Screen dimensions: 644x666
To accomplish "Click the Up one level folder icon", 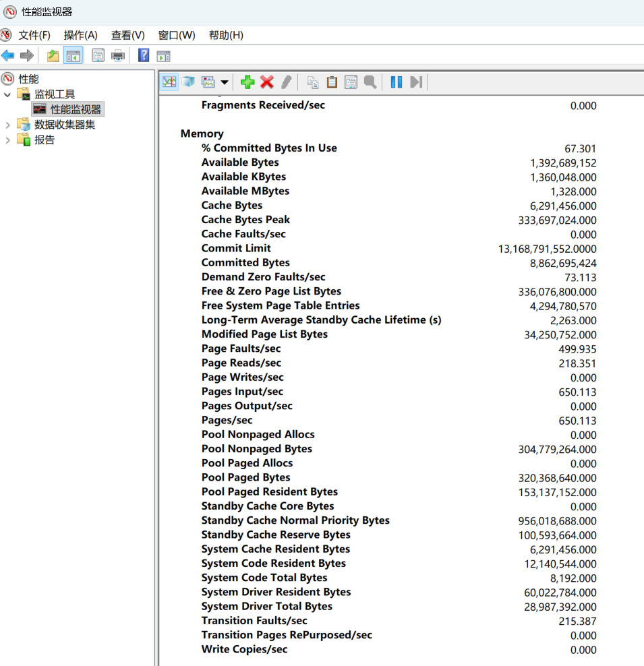I will click(53, 56).
